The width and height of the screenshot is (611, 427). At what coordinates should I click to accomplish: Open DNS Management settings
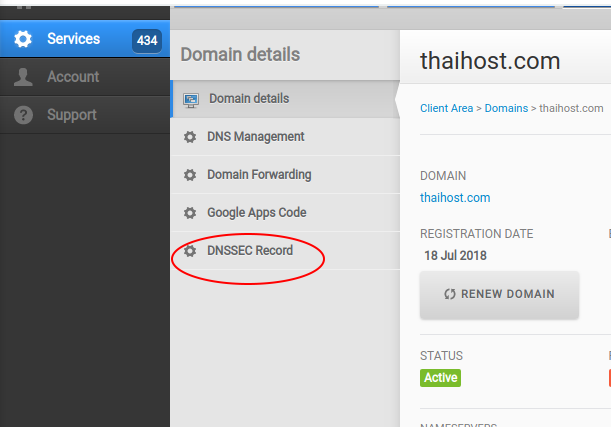[x=255, y=137]
